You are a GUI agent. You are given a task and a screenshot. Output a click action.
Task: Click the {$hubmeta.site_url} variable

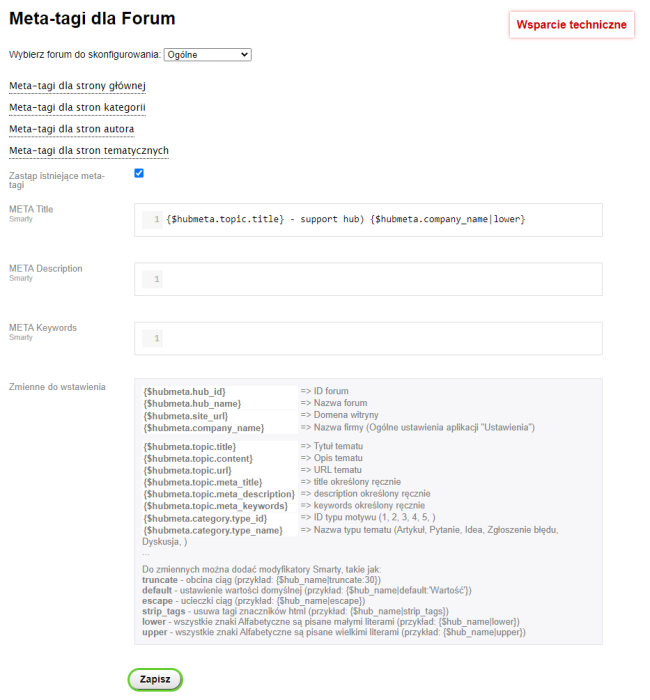(187, 415)
